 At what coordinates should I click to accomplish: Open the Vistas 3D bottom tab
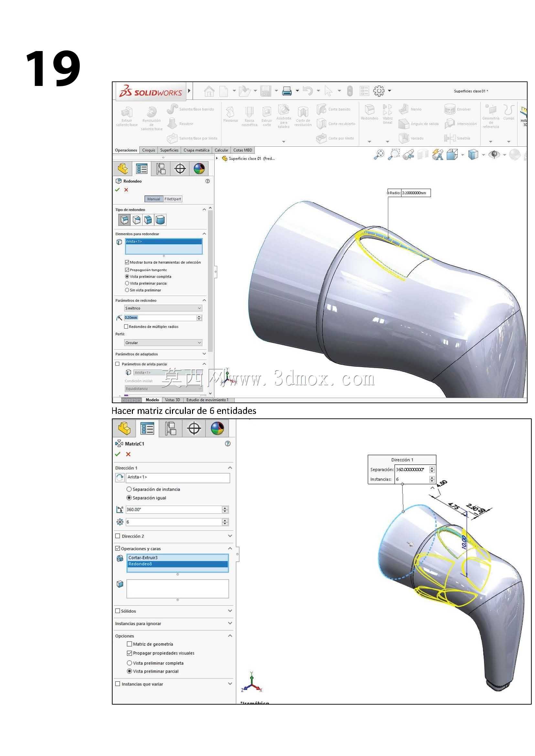173,400
